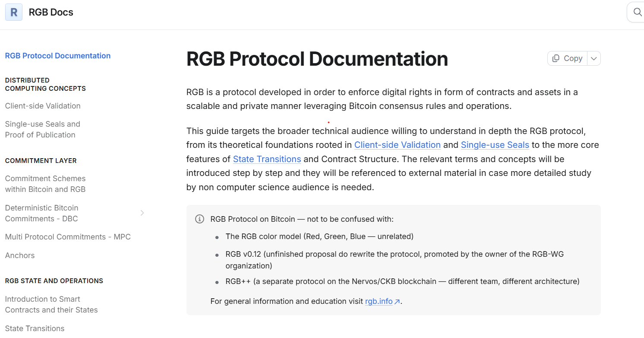The image size is (644, 338).
Task: Open Commitment Schemes within Bitcoin and RGB
Action: pos(45,184)
